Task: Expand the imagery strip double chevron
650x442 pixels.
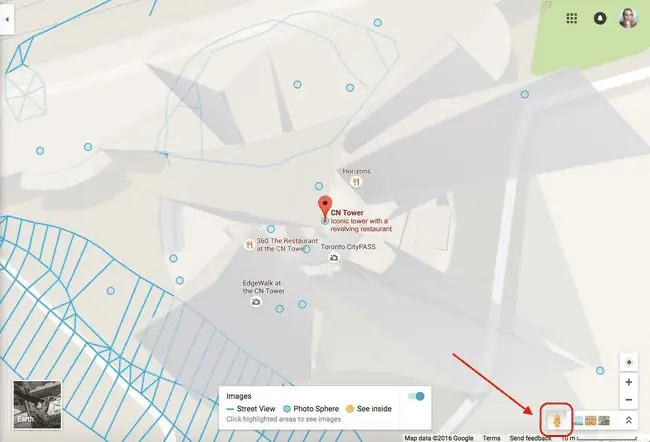Action: [x=628, y=420]
